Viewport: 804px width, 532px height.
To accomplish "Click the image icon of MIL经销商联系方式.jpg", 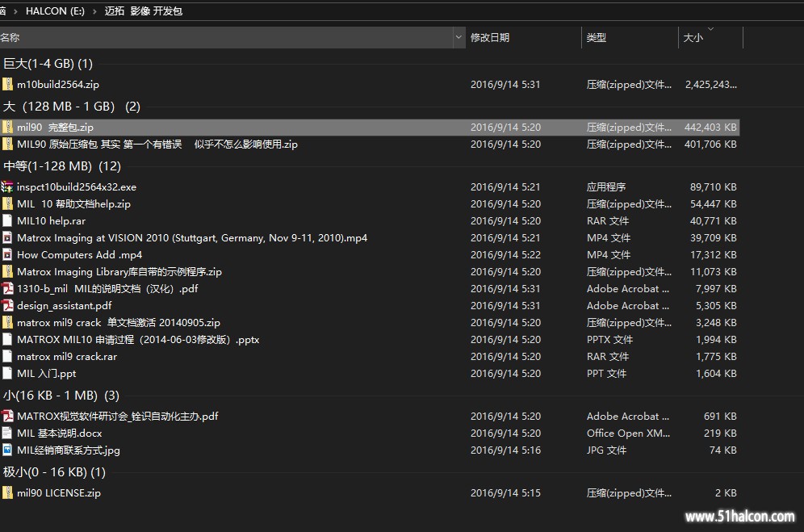I will 7,450.
